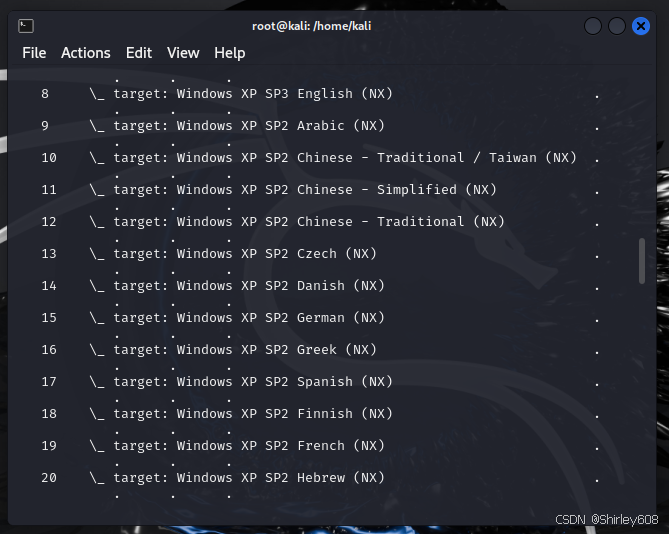Close the terminal with the blue X button
Screen dimensions: 669x534
tap(640, 26)
